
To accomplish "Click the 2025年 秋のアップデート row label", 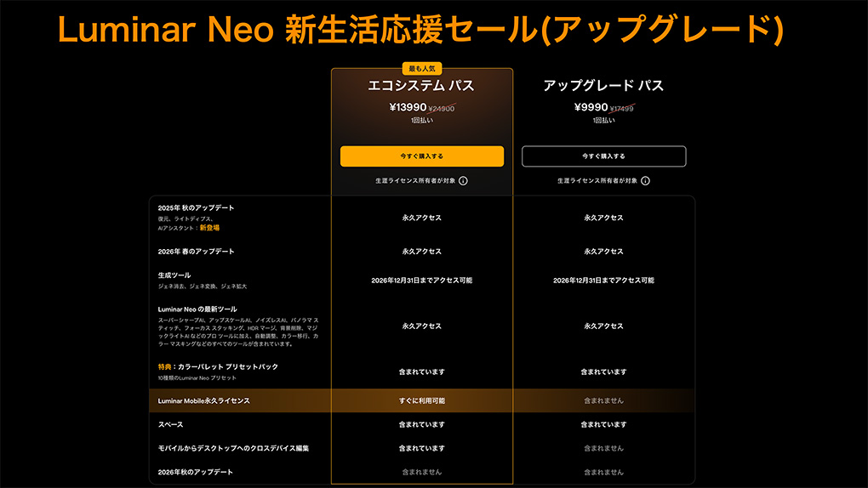I will click(x=196, y=208).
